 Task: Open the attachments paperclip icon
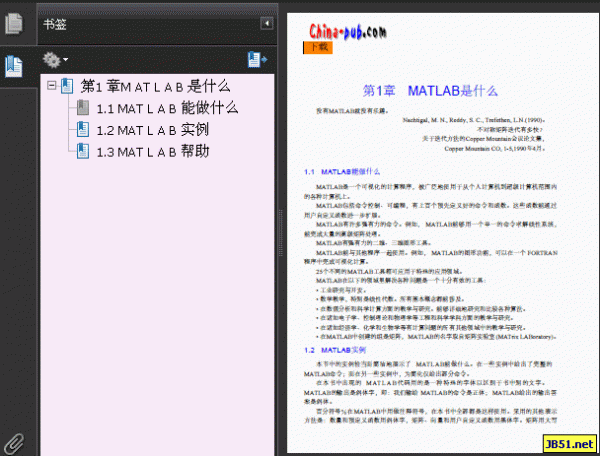click(x=14, y=444)
